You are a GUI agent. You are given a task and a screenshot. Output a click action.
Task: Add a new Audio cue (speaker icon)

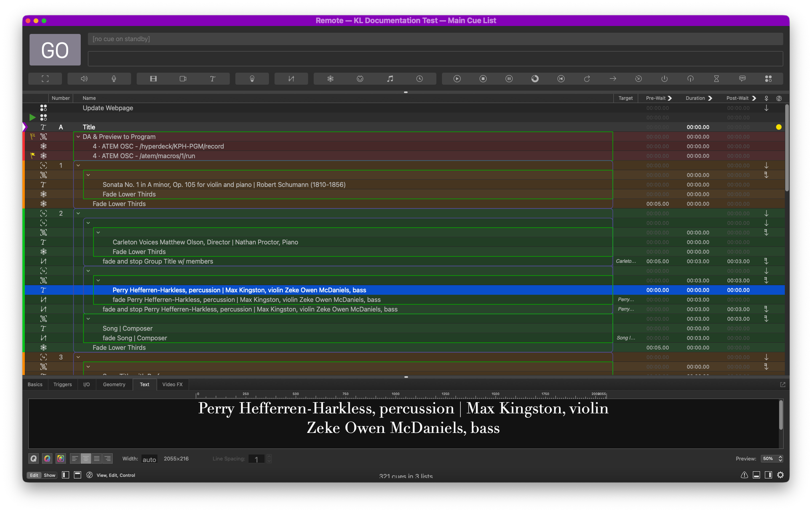pos(84,79)
